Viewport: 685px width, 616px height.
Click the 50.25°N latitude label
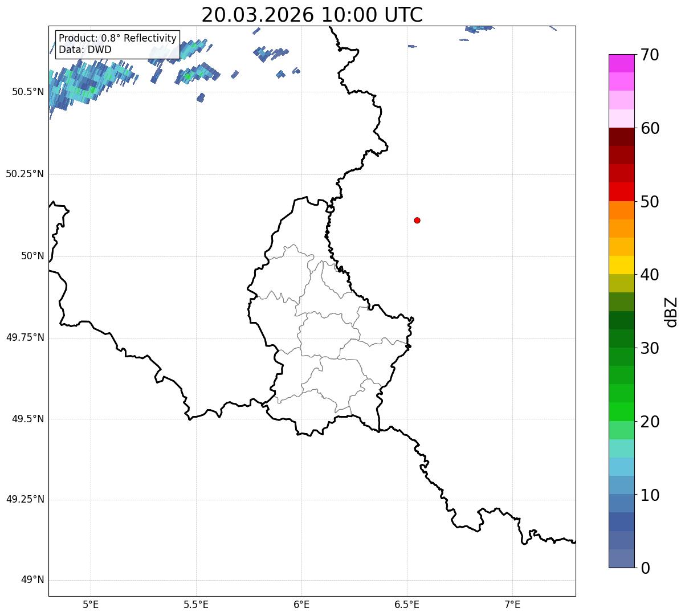pos(25,174)
